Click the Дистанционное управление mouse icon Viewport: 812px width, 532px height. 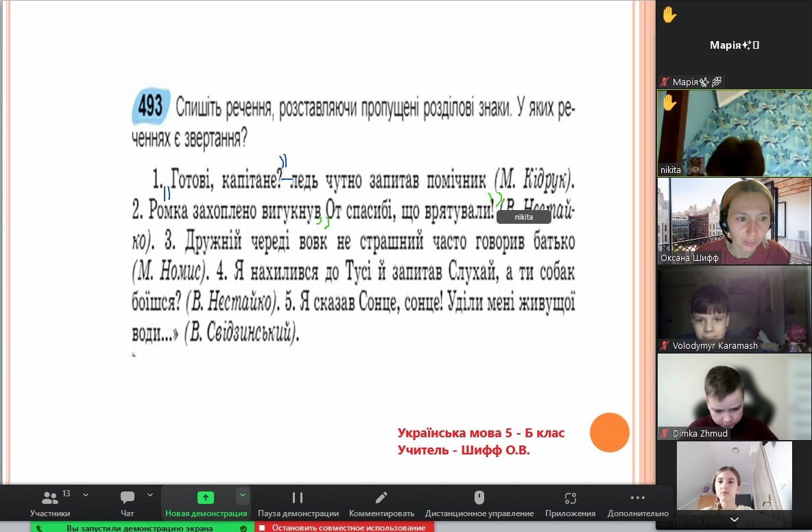click(479, 499)
